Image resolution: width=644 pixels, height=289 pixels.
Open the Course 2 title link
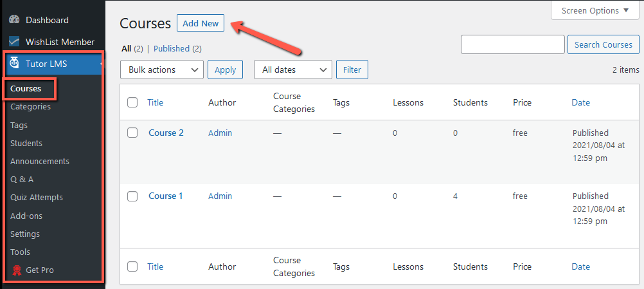coord(166,133)
